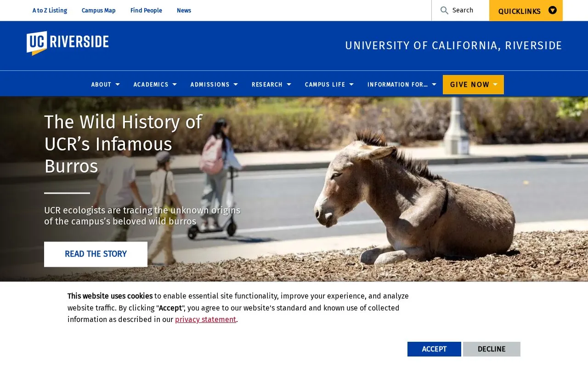Screen dimensions: 588x368
Task: Click the UC Riverside logo
Action: point(68,43)
